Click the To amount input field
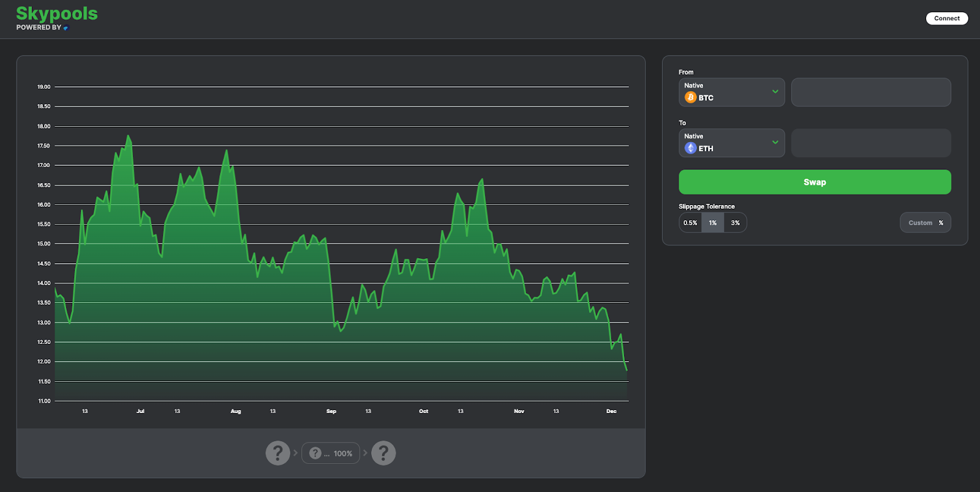This screenshot has height=492, width=980. pos(871,143)
